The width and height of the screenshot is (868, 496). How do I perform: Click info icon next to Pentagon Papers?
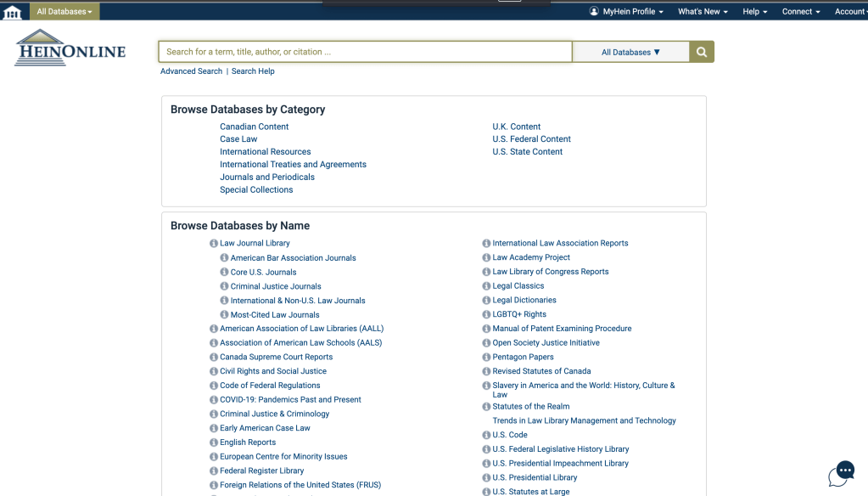point(486,358)
